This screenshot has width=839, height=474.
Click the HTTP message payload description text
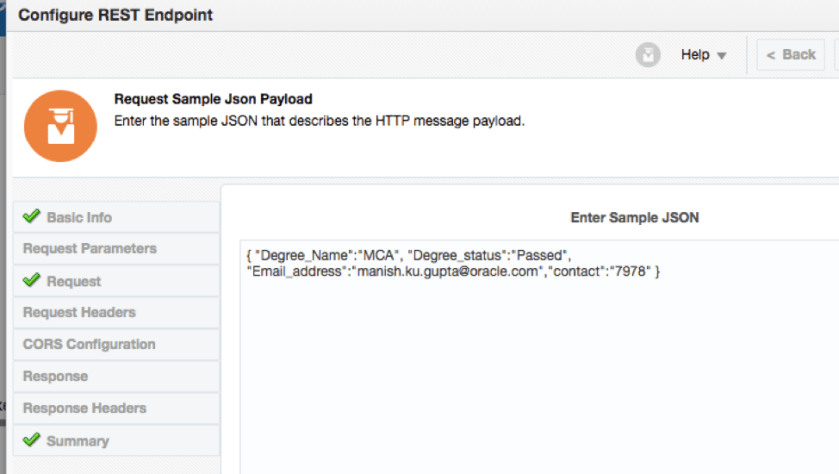click(x=319, y=121)
